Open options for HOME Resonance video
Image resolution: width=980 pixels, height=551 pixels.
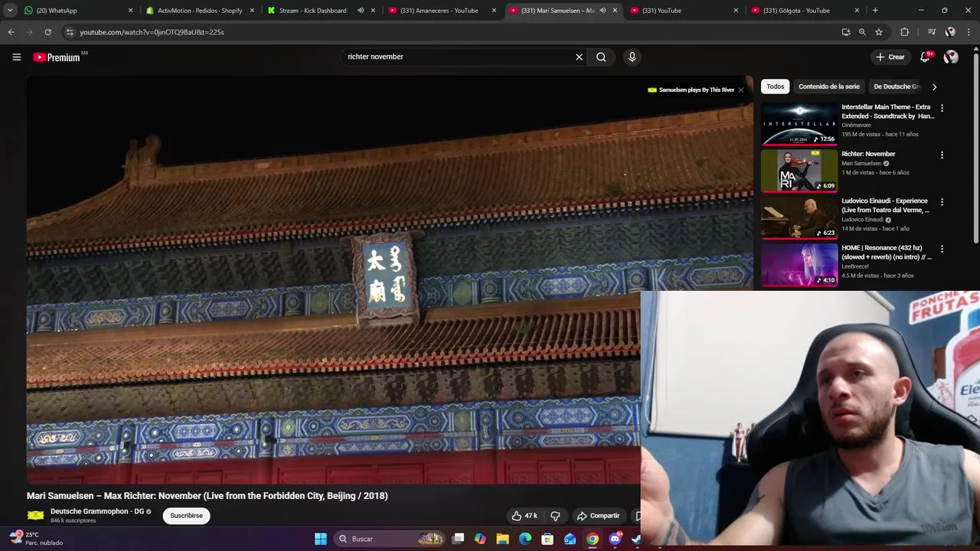point(942,249)
